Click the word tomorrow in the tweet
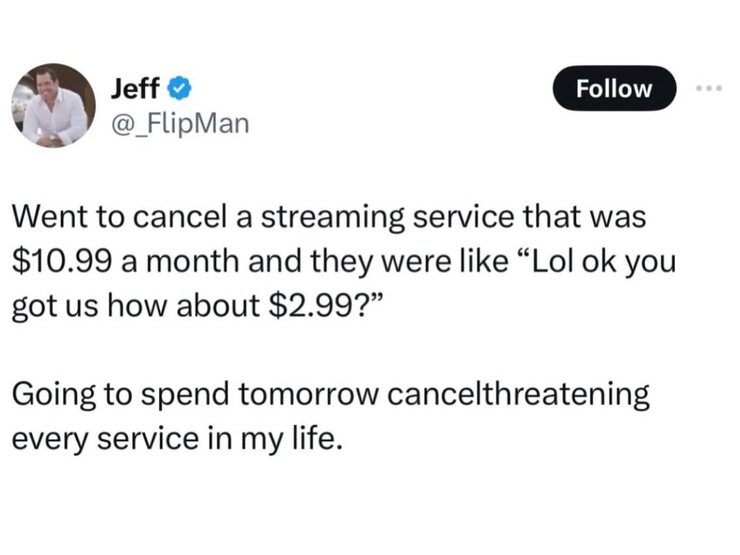 click(308, 395)
